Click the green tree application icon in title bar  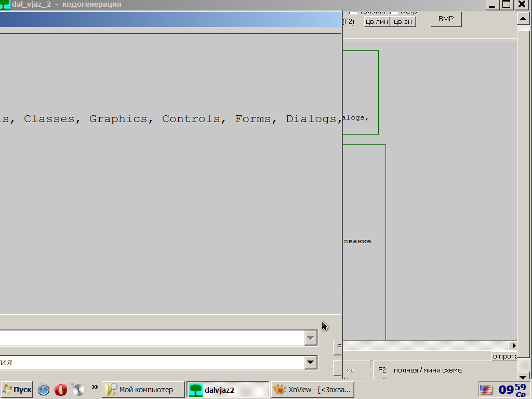(5, 5)
